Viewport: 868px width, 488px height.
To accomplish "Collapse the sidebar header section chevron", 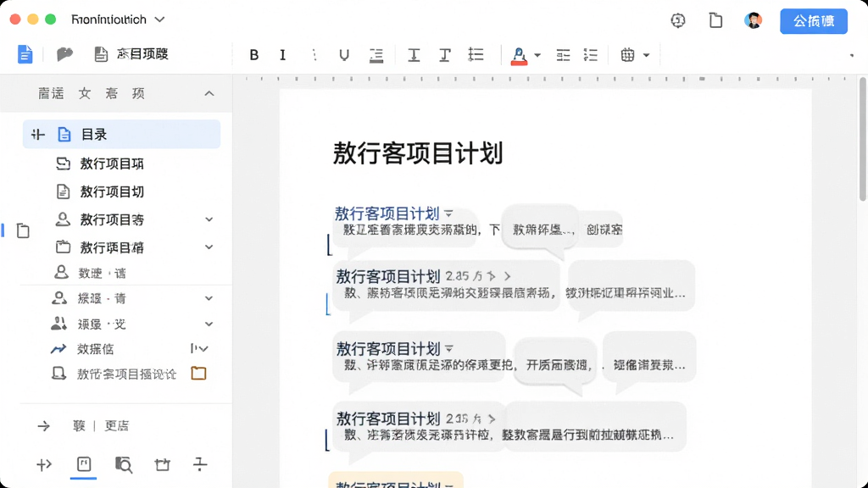I will [x=209, y=93].
